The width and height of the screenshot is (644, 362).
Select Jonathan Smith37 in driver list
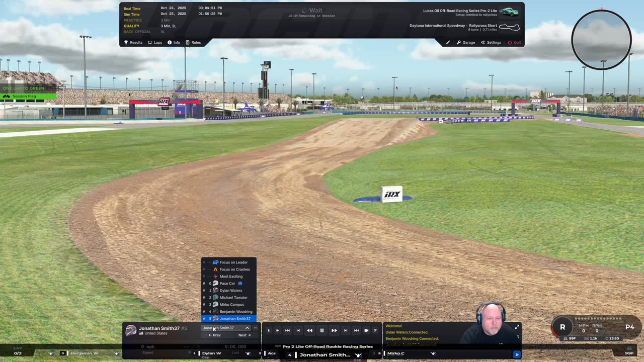[x=229, y=318]
